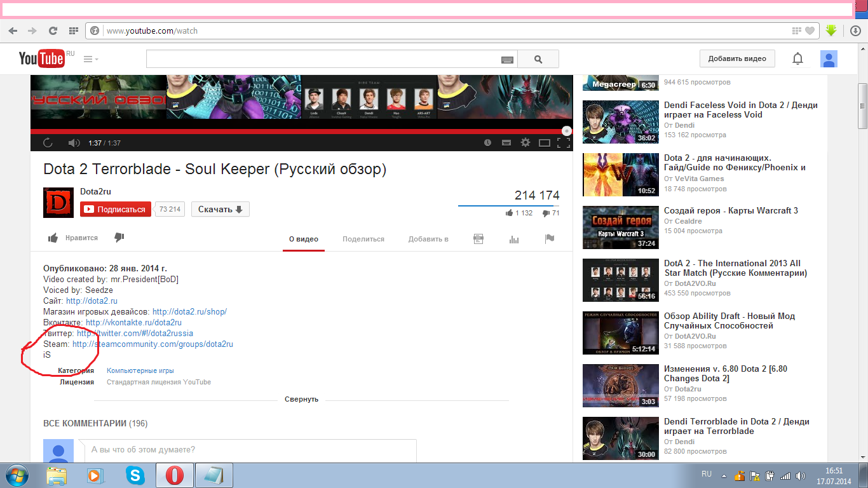Switch to the Поделиться tab
The width and height of the screenshot is (868, 488).
[363, 239]
